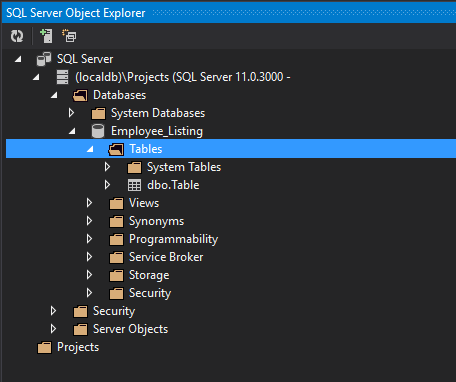Collapse the Tables folder node
This screenshot has width=456, height=382.
pyautogui.click(x=90, y=149)
